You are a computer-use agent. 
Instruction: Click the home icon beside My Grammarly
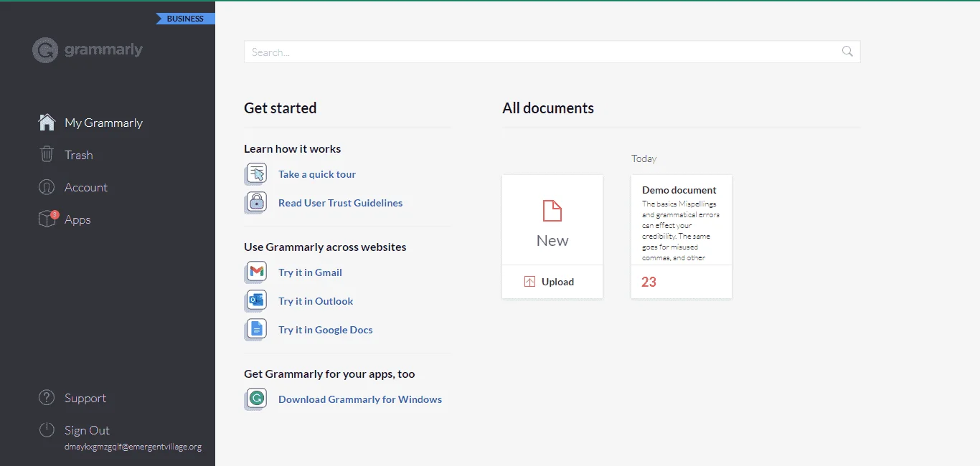click(x=47, y=123)
